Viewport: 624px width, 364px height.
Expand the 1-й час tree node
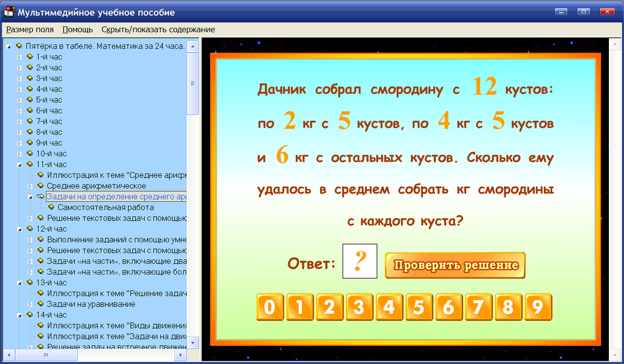(20, 57)
